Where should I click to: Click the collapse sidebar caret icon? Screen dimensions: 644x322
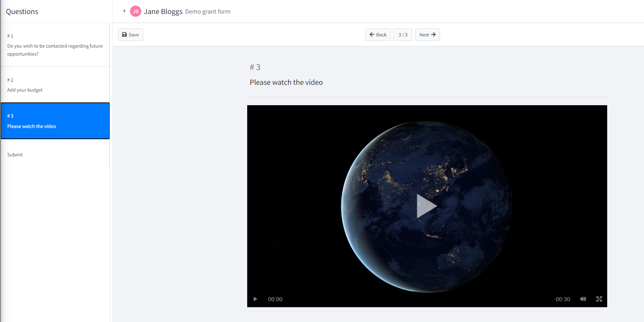pyautogui.click(x=124, y=11)
